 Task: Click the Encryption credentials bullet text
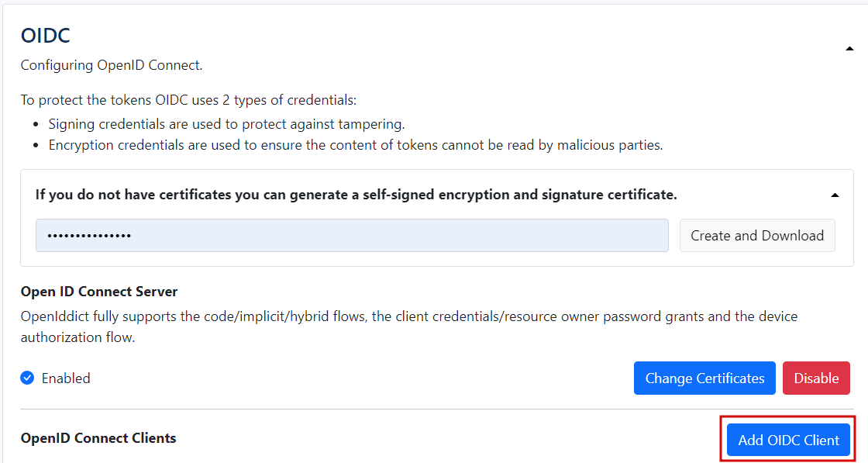[355, 145]
